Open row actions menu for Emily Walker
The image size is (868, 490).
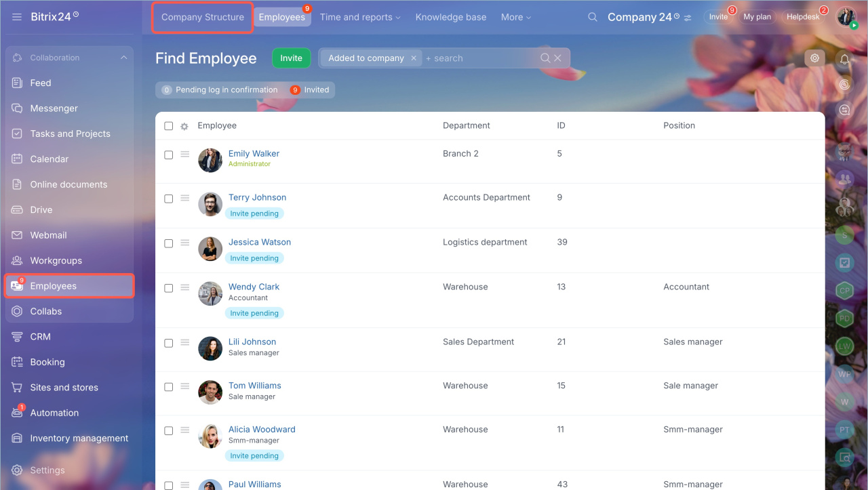point(184,155)
